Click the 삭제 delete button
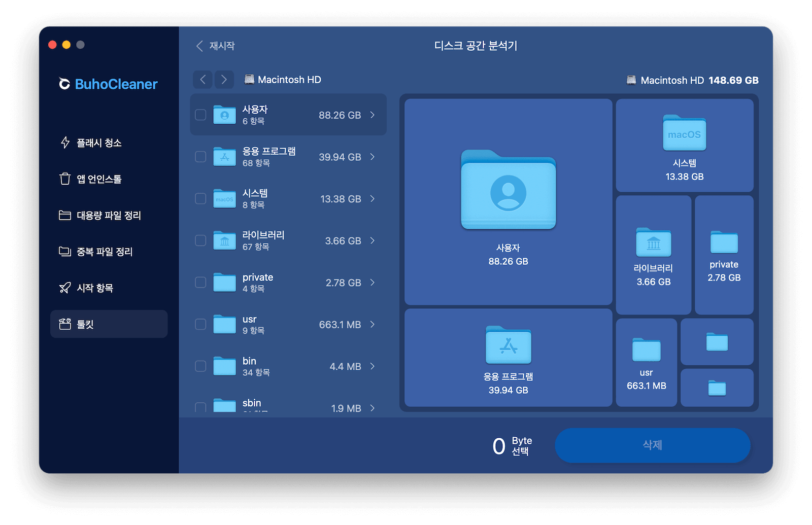This screenshot has width=812, height=525. 652,445
